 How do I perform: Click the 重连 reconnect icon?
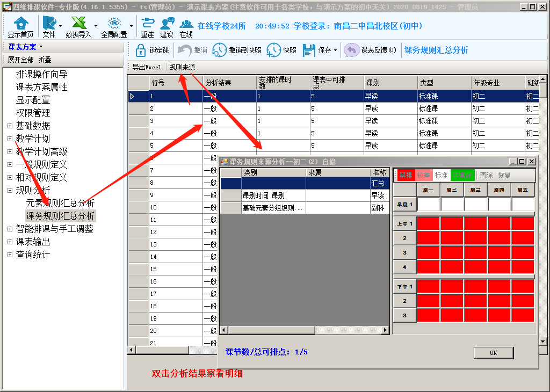[x=148, y=23]
